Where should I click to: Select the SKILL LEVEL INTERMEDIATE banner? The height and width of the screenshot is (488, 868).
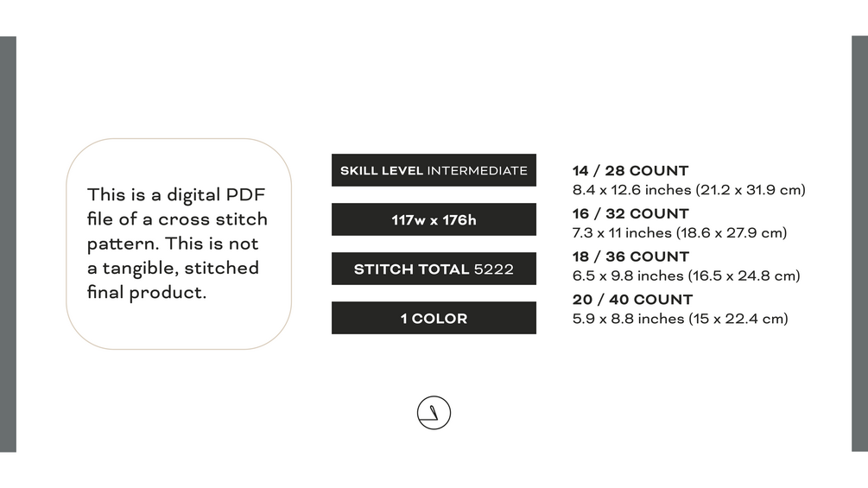tap(434, 170)
